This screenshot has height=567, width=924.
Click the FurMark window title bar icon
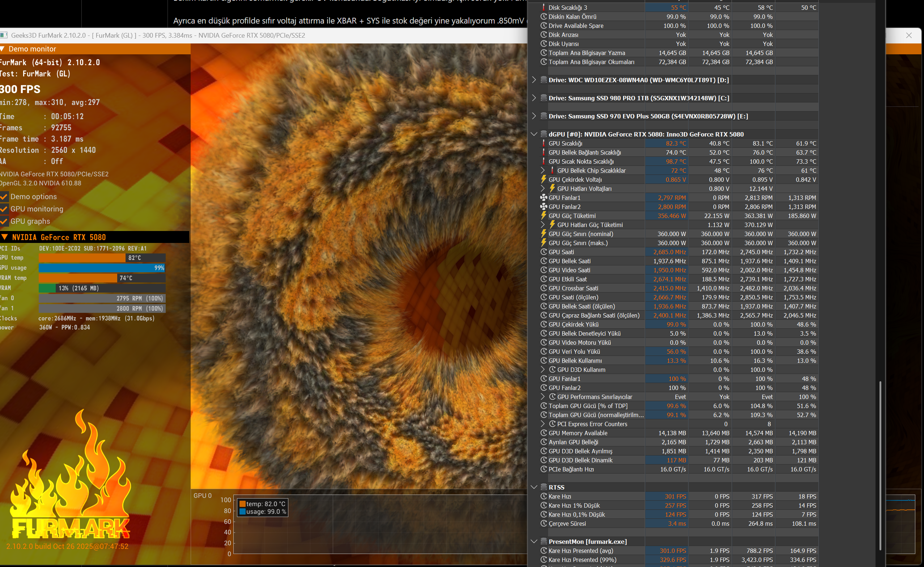coord(4,35)
